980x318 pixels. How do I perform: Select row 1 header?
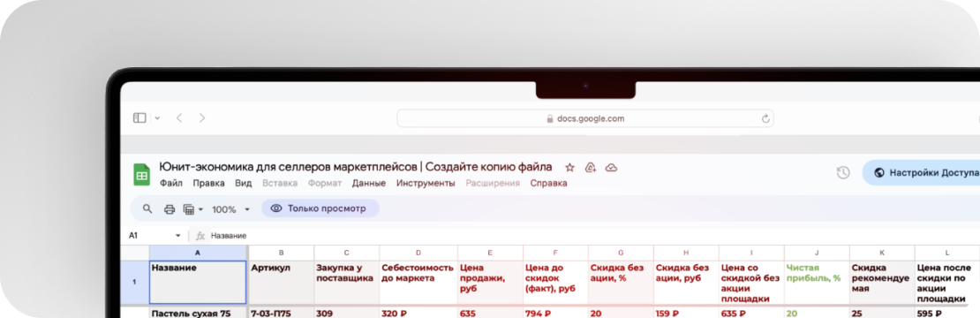click(x=134, y=283)
